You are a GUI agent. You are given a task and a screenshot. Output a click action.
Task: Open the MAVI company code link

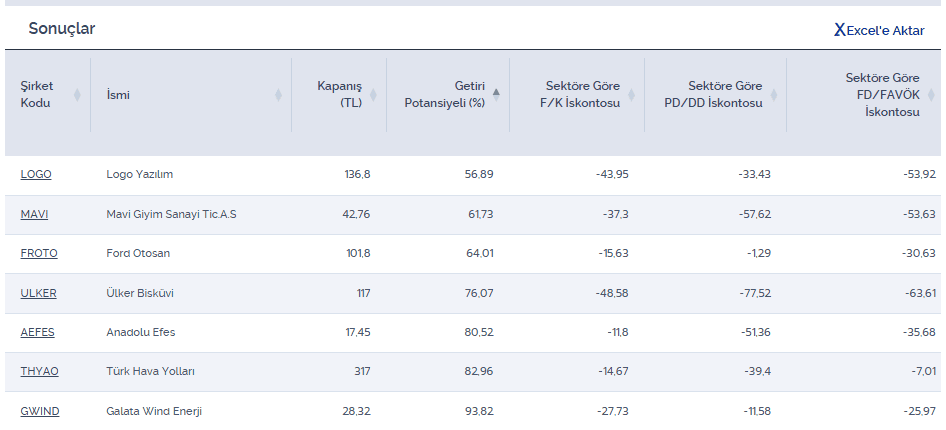pyautogui.click(x=34, y=214)
